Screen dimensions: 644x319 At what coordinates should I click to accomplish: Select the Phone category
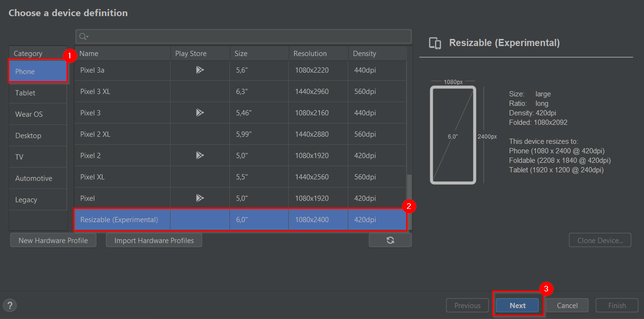click(x=38, y=72)
